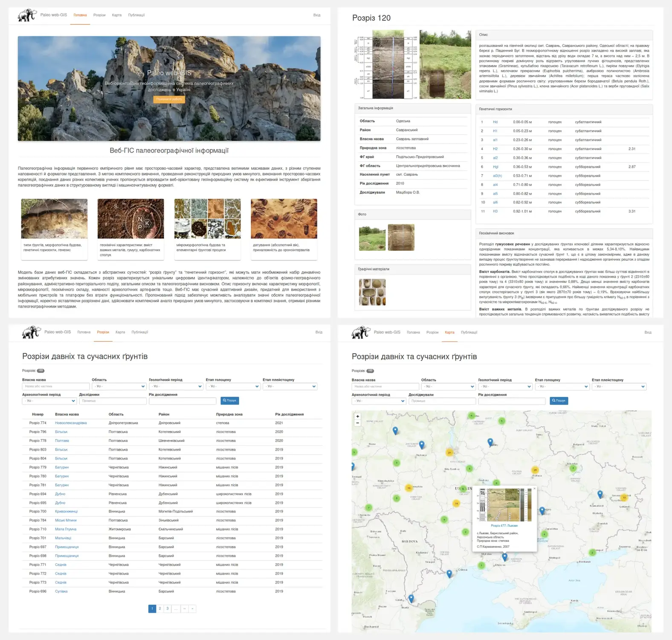Open the Hgl horizon link in Генетичні горизонти

pos(495,167)
